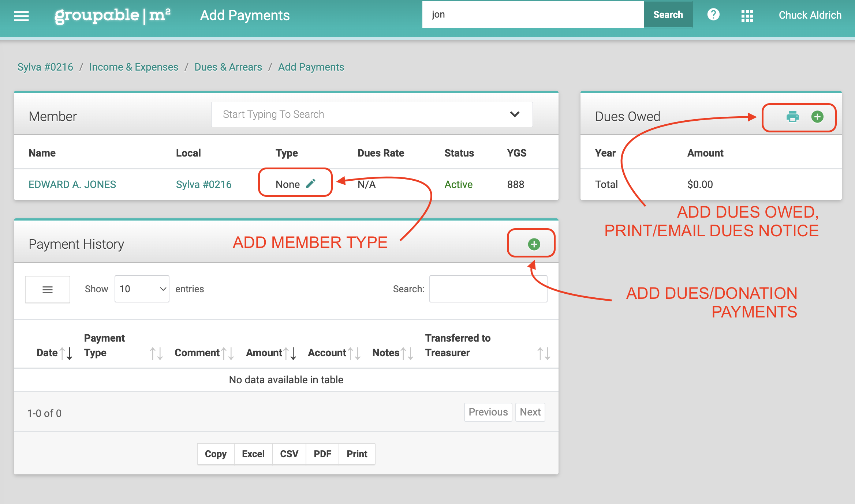
Task: Go to Previous page
Action: tap(488, 412)
